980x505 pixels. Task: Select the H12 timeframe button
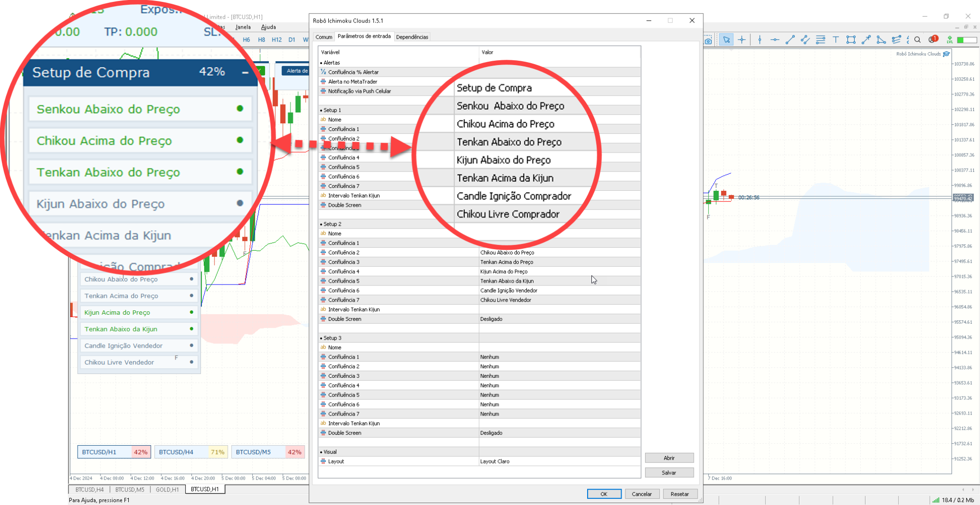click(277, 40)
